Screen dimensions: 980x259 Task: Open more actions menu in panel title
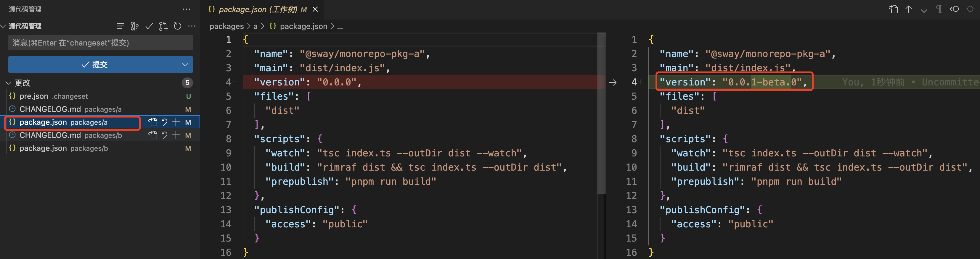(x=187, y=9)
